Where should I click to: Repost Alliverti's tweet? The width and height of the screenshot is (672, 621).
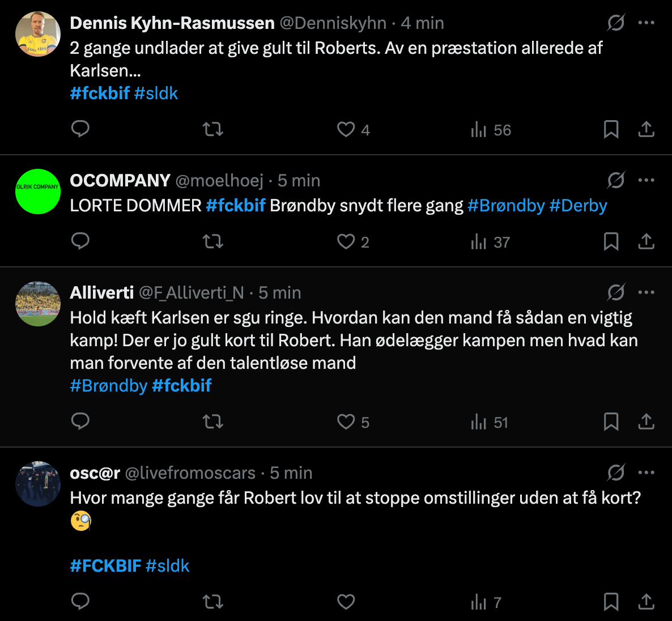(x=213, y=422)
